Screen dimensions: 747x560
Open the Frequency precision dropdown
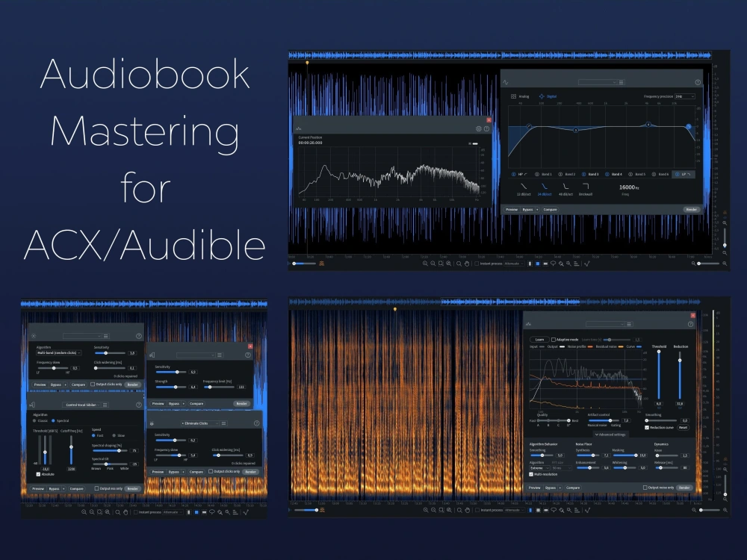pyautogui.click(x=684, y=96)
